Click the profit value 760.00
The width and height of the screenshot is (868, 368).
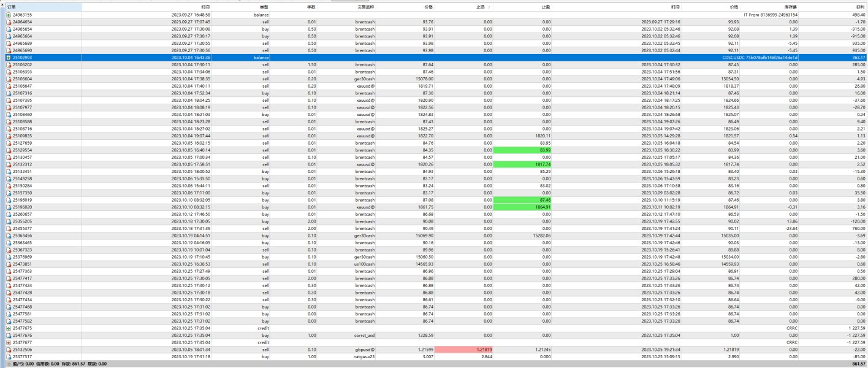click(858, 229)
